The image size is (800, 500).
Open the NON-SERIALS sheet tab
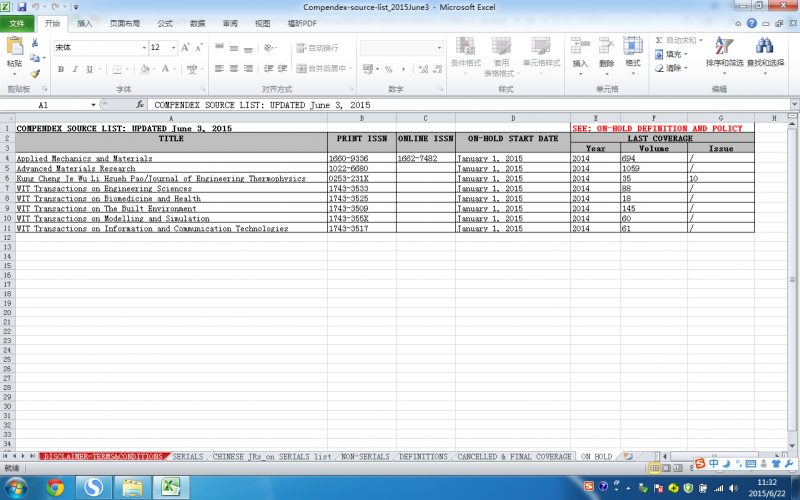pos(365,457)
